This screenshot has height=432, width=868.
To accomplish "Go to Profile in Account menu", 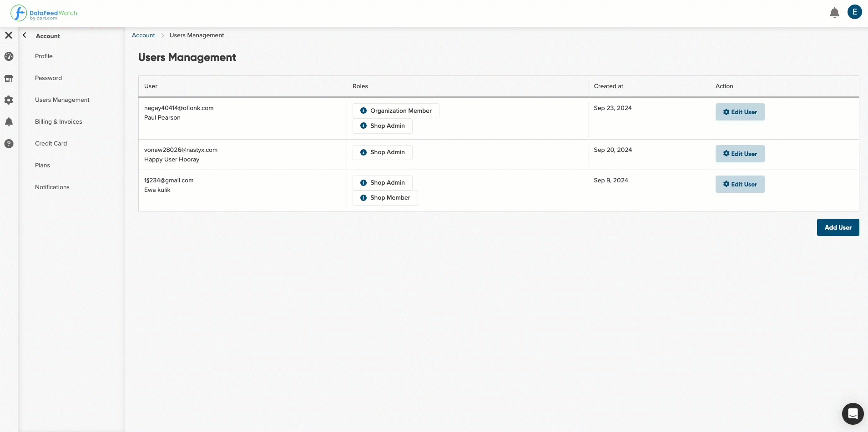I will click(44, 56).
